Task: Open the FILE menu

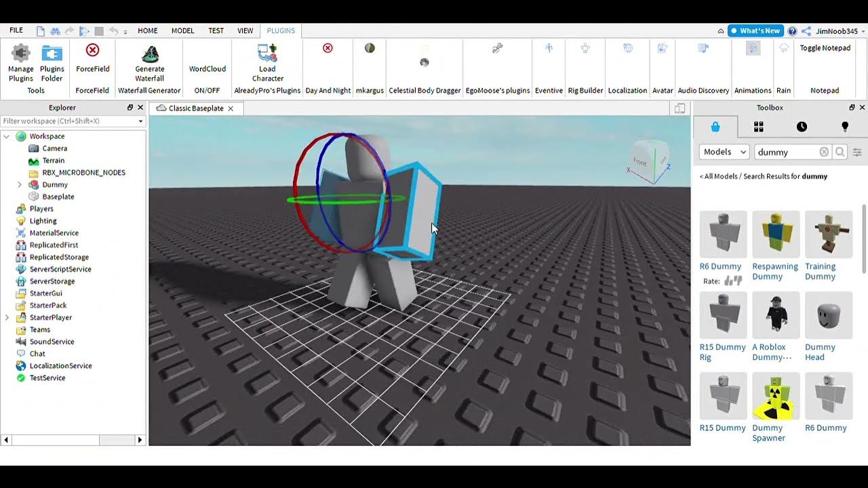Action: (16, 30)
